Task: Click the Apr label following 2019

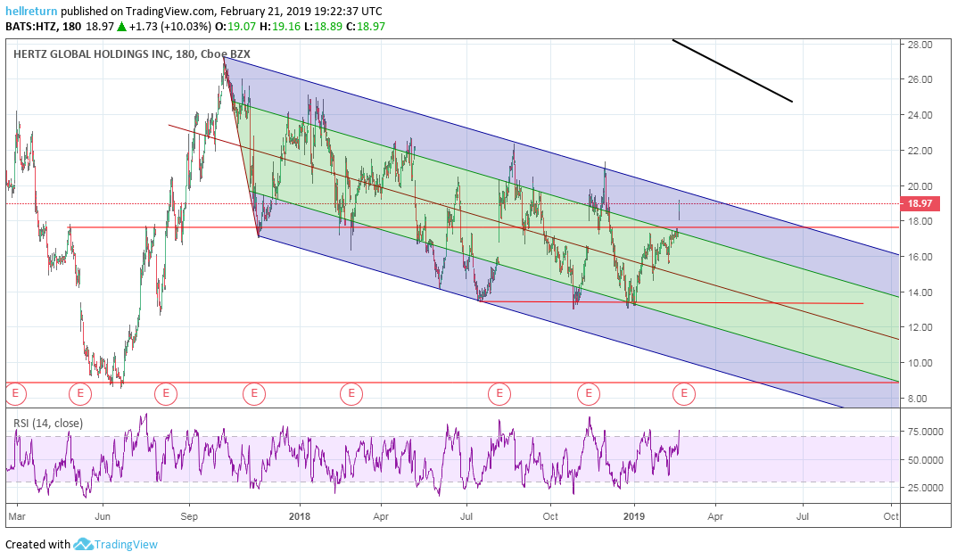Action: (x=715, y=516)
